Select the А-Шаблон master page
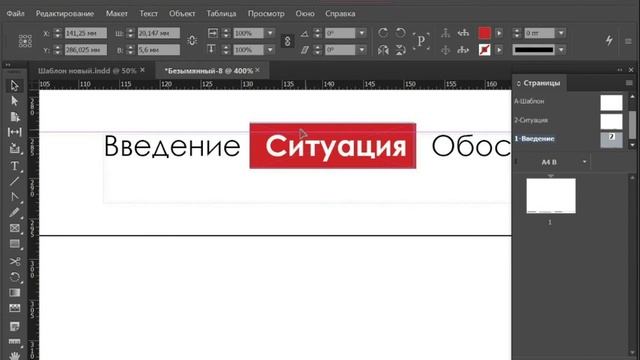 click(568, 101)
